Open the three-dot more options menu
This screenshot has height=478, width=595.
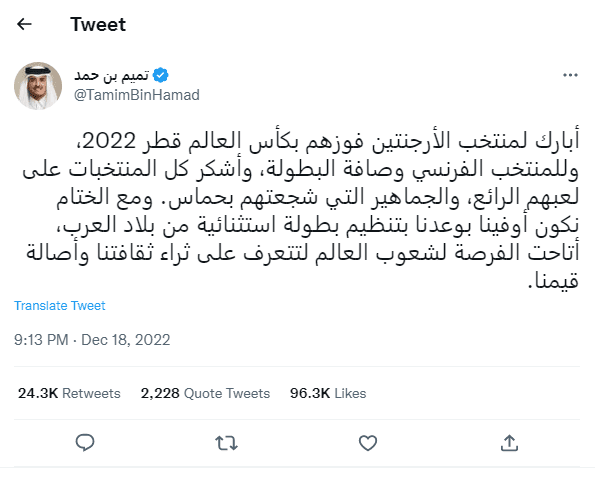tap(570, 75)
